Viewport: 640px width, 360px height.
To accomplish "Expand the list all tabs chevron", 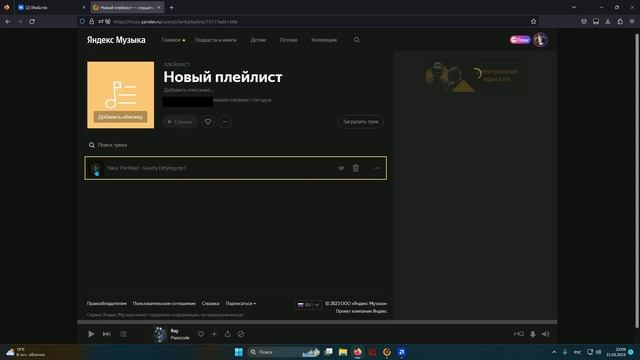I will [x=574, y=7].
